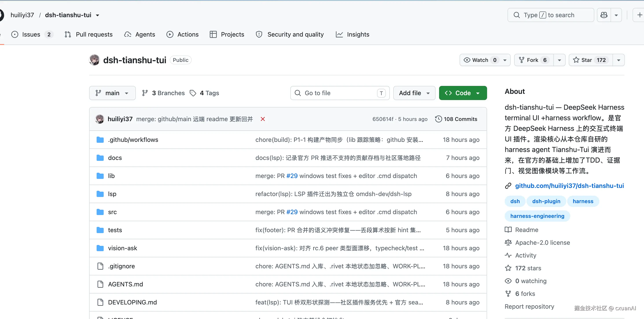Click the harness topic tag
The width and height of the screenshot is (644, 319).
[x=583, y=201]
